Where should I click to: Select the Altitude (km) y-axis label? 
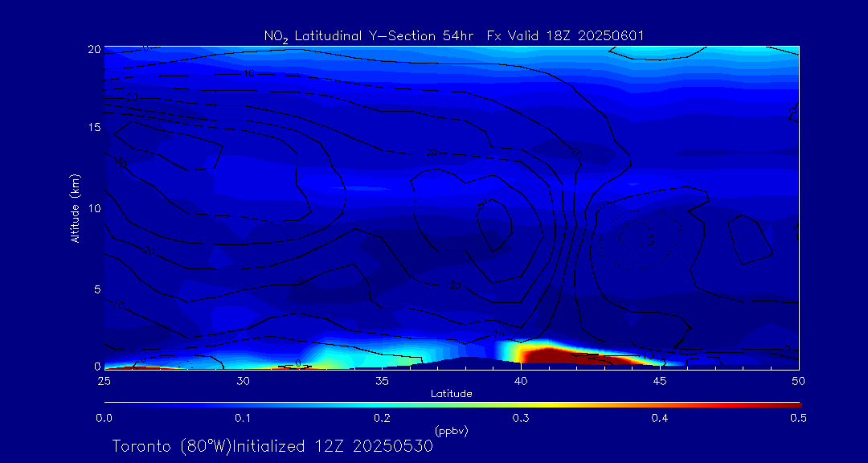pos(76,208)
